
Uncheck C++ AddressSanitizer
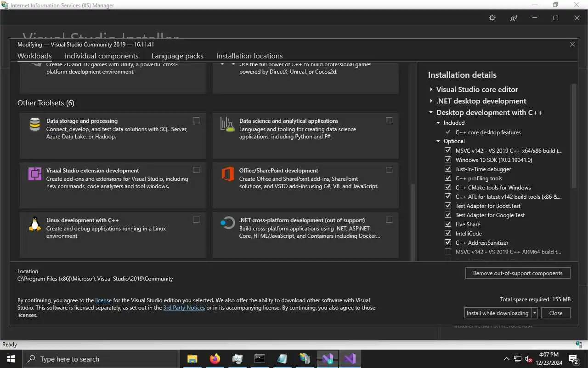pyautogui.click(x=448, y=242)
